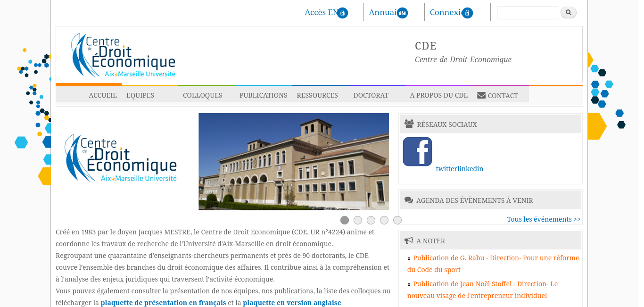The image size is (644, 307).
Task: Download plaquette en version anglaise
Action: 292,303
